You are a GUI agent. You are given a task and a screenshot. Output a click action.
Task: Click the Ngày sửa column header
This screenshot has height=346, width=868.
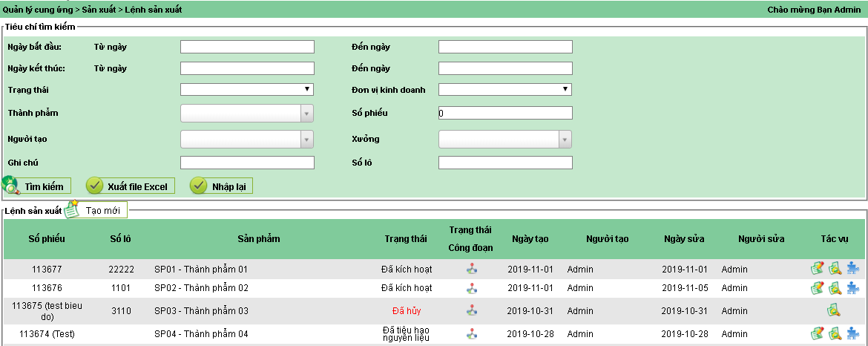(x=684, y=239)
